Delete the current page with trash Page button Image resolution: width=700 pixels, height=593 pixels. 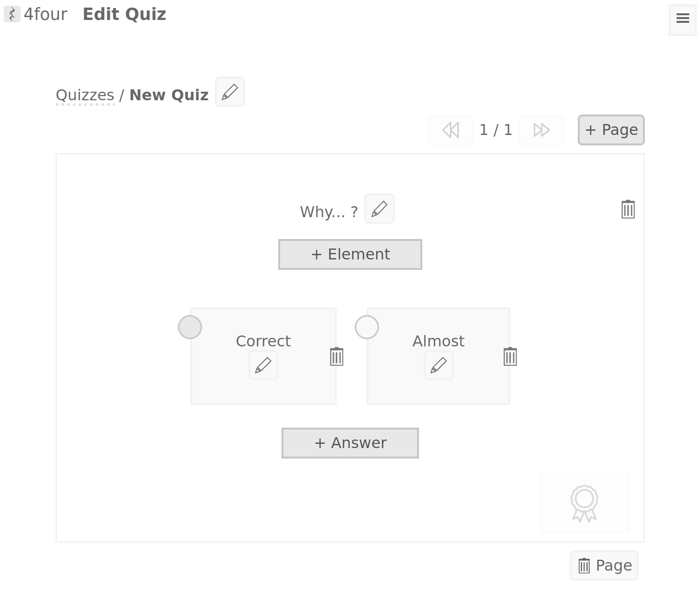(604, 565)
